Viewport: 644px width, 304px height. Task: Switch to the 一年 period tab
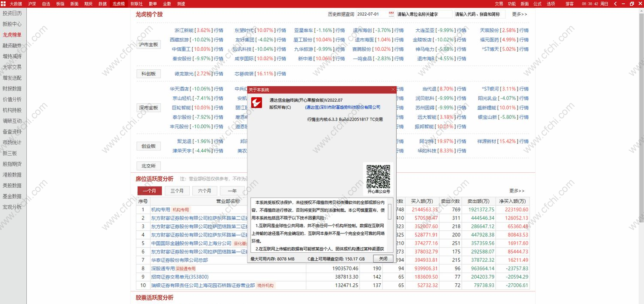coord(232,191)
